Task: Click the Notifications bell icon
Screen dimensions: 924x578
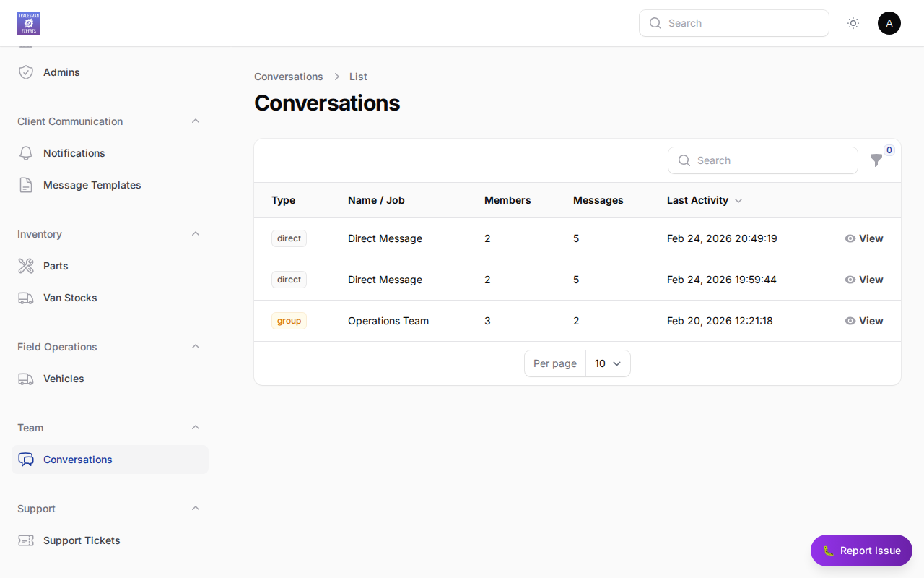Action: click(26, 153)
